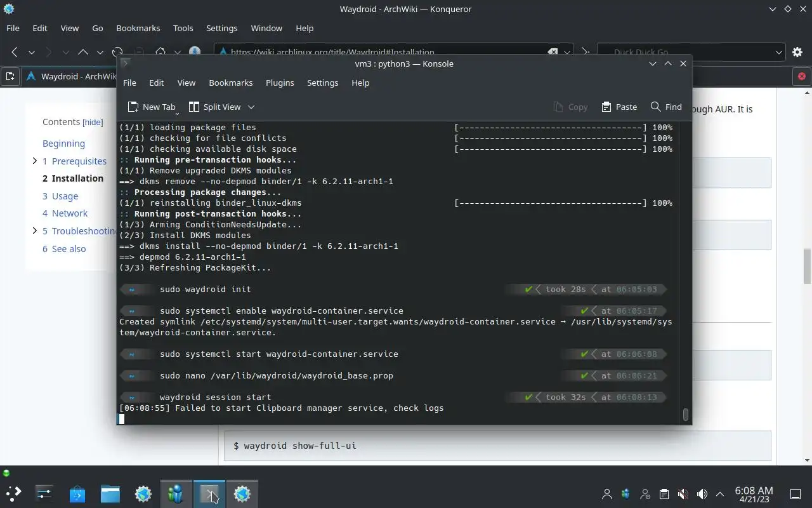
Task: Open the user account tray icon
Action: tap(607, 494)
